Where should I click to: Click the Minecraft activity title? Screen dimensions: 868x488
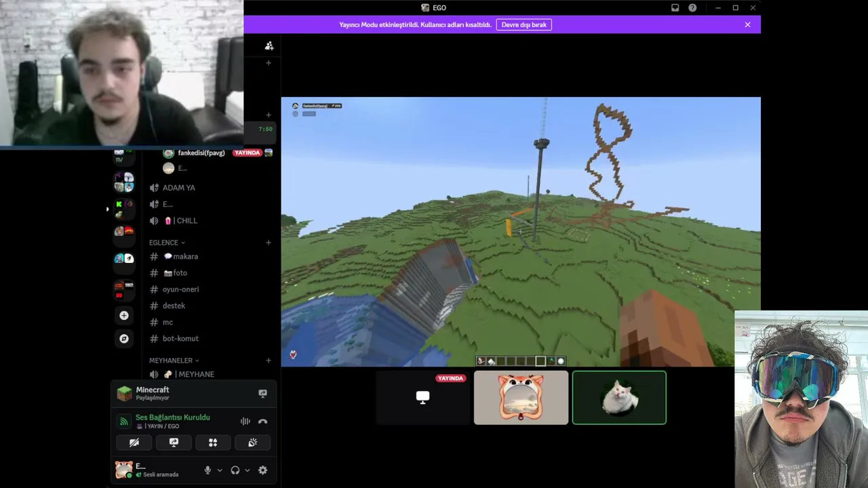[153, 390]
